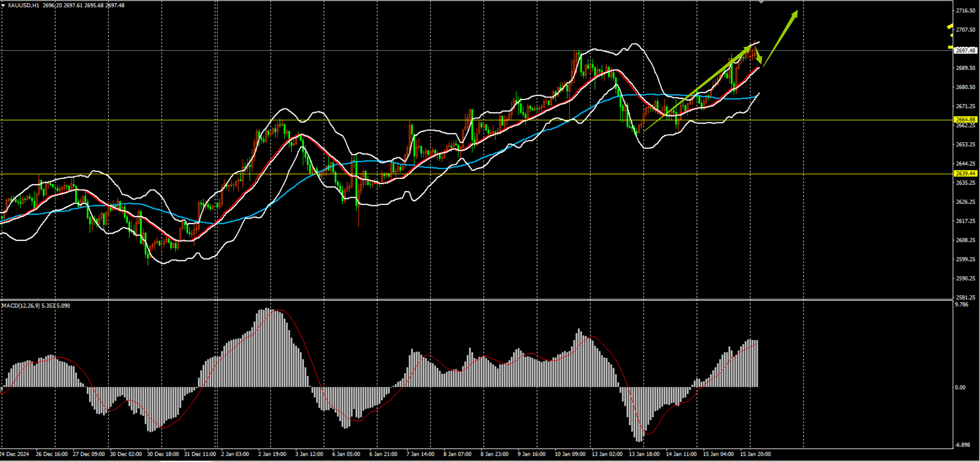The image size is (980, 462).
Task: Click the 2653.25 price scale label
Action: coord(966,145)
